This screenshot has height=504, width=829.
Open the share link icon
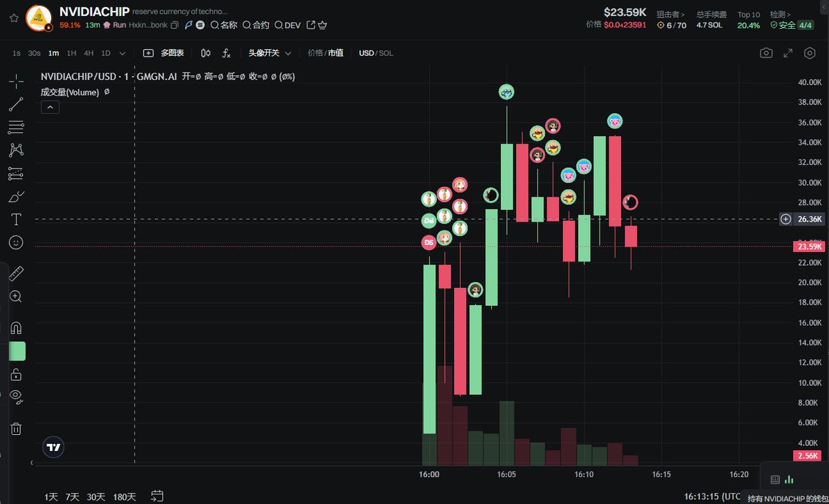tap(310, 25)
